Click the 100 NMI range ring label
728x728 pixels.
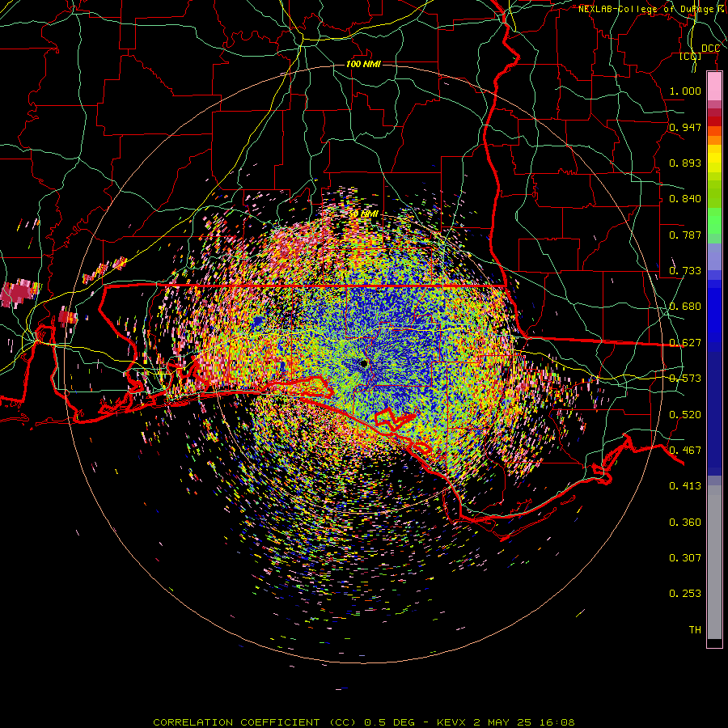coord(363,64)
